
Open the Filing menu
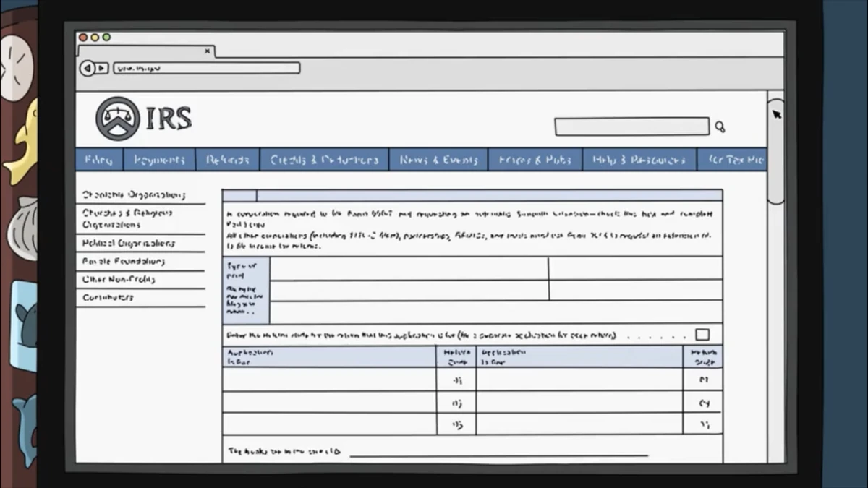click(x=99, y=159)
